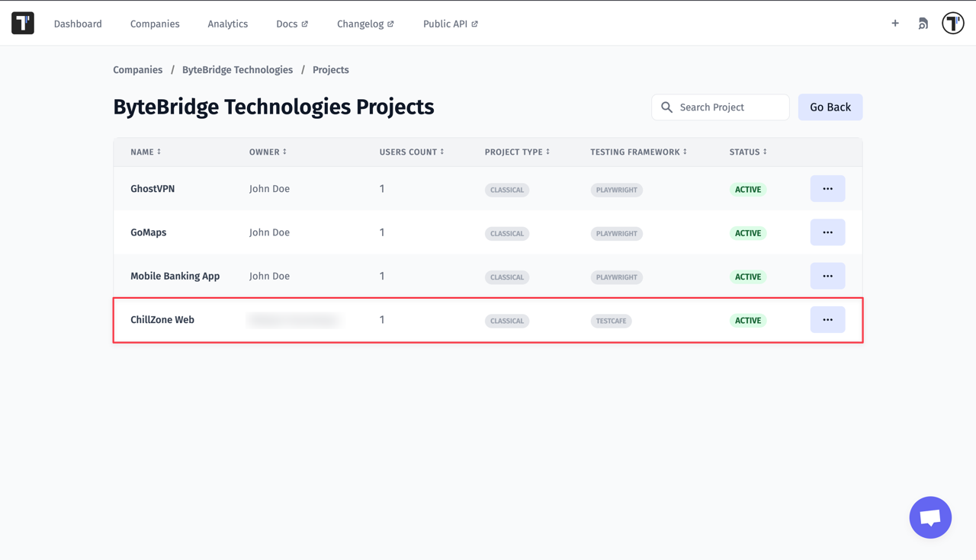Click the Go Back button

tap(830, 107)
